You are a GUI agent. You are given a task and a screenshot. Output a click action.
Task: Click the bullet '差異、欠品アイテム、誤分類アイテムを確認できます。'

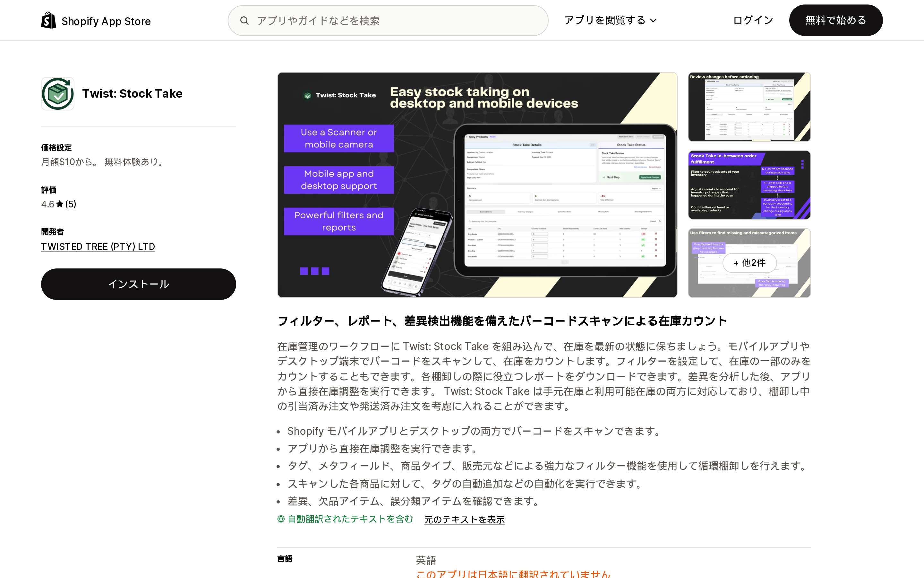pos(414,501)
